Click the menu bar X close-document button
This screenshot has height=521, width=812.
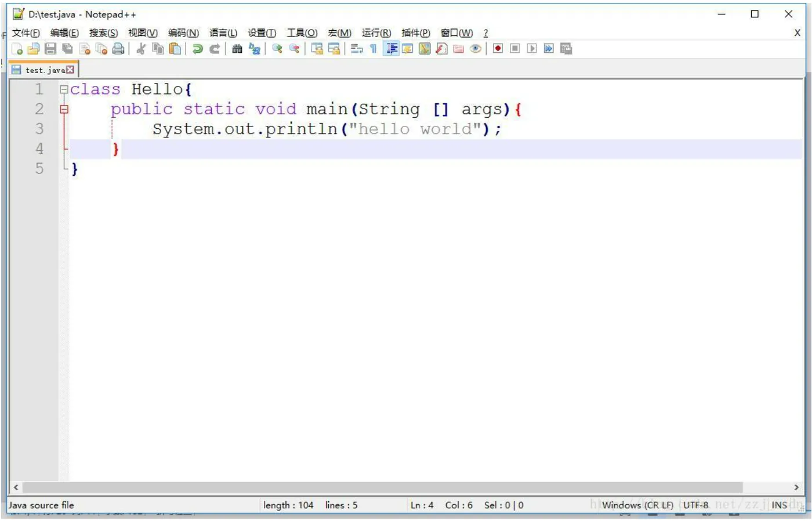click(797, 33)
